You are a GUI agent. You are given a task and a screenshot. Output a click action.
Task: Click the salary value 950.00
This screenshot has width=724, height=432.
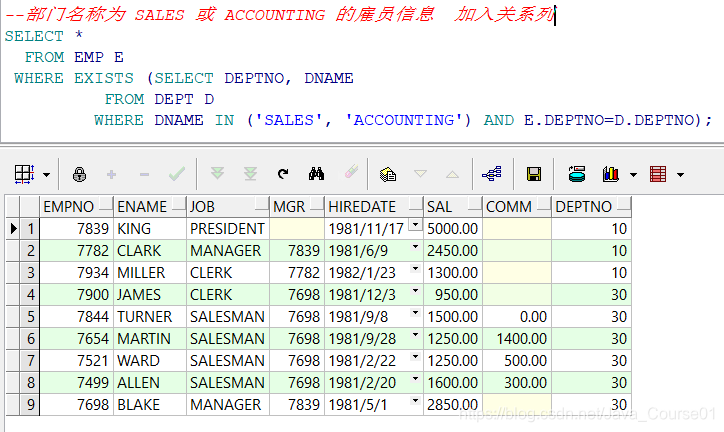point(453,294)
